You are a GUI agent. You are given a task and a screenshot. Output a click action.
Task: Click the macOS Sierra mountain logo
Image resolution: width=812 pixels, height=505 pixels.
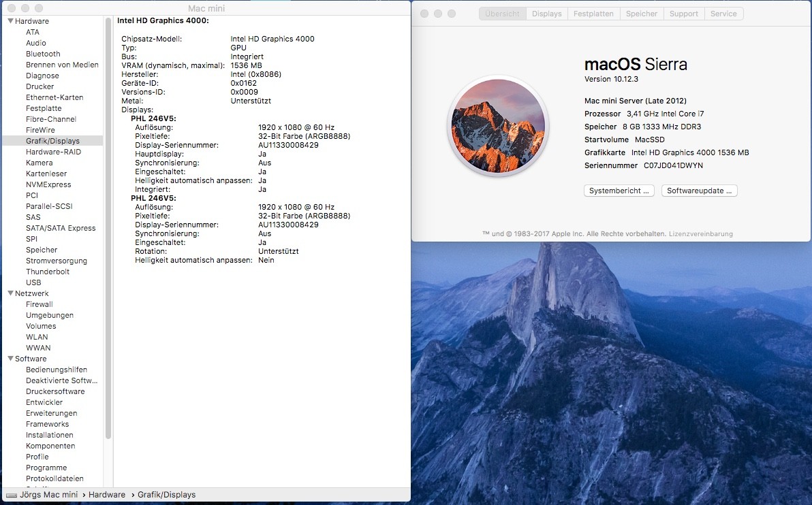498,126
